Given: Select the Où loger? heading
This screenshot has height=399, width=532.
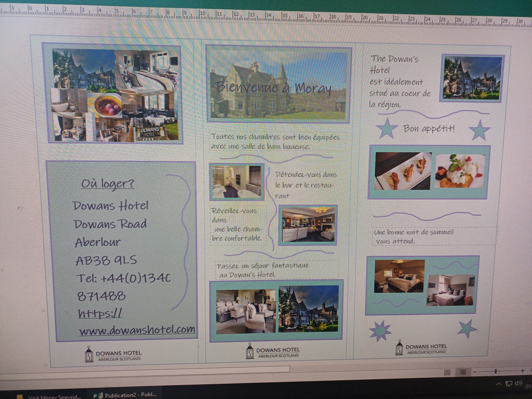Looking at the screenshot, I should [x=107, y=184].
